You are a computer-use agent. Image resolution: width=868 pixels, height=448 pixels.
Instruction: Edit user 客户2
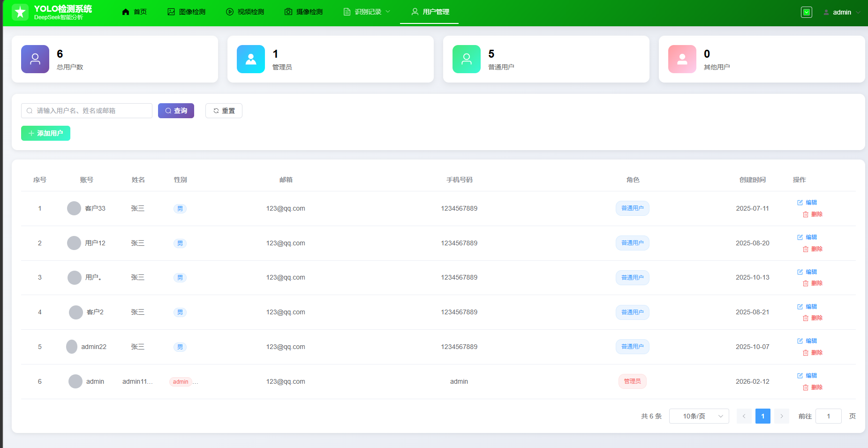pyautogui.click(x=807, y=307)
